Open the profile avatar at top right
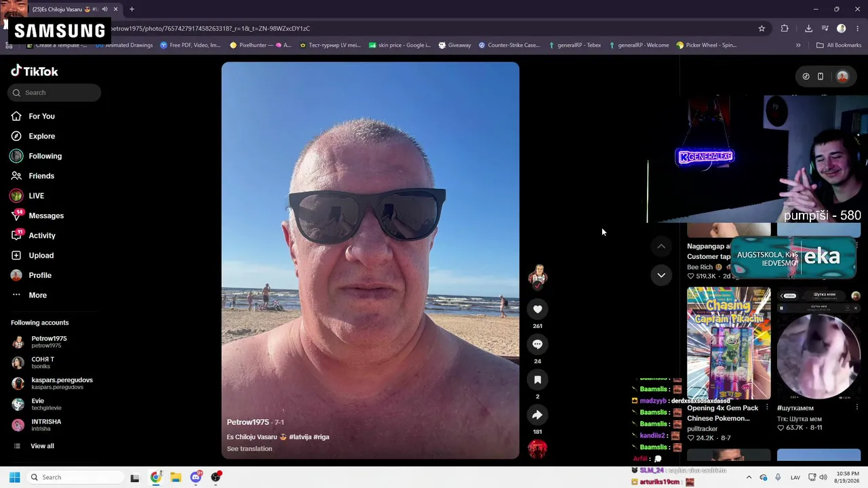The height and width of the screenshot is (488, 868). (x=843, y=77)
